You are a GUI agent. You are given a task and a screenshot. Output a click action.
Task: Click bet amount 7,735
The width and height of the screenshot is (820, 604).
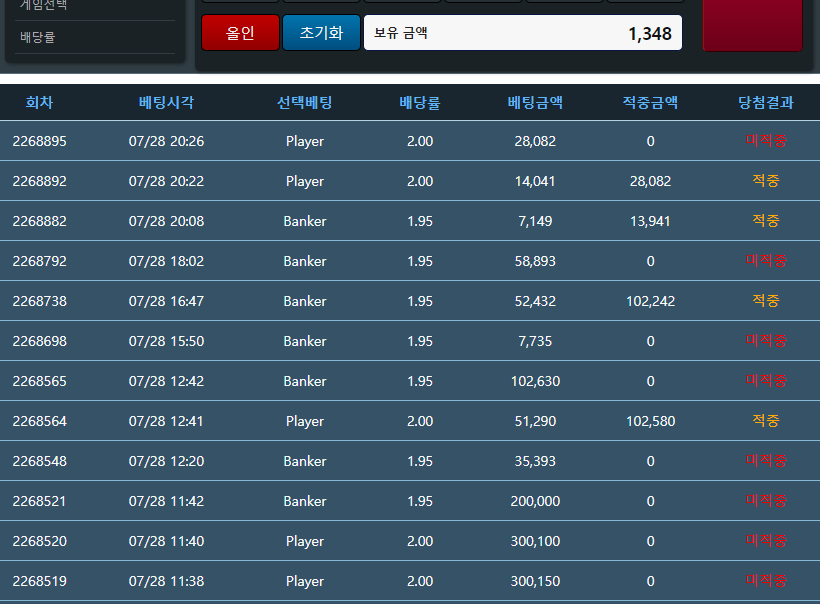point(535,341)
